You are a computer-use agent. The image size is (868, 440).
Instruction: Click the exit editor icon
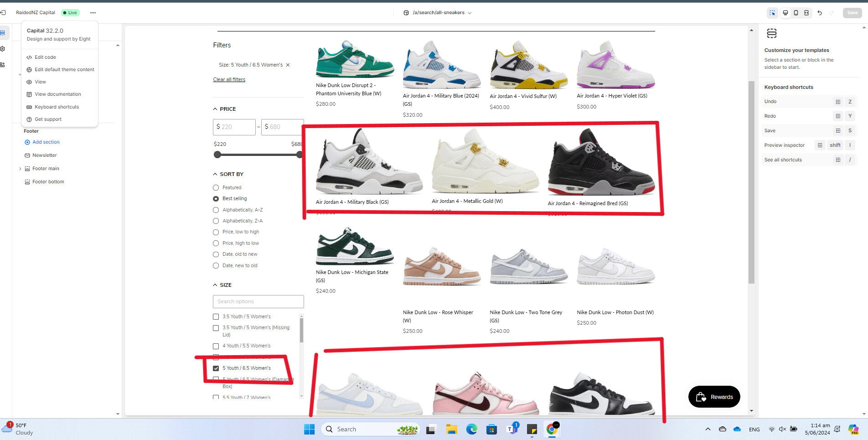pyautogui.click(x=3, y=13)
